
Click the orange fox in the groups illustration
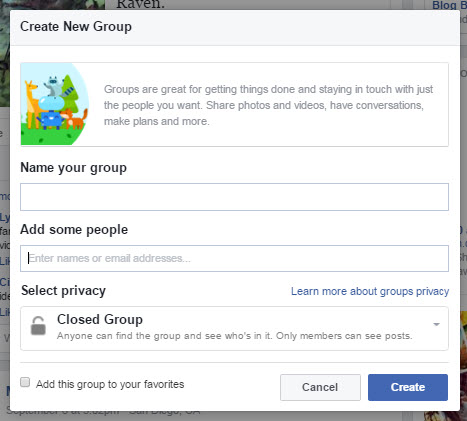click(75, 119)
